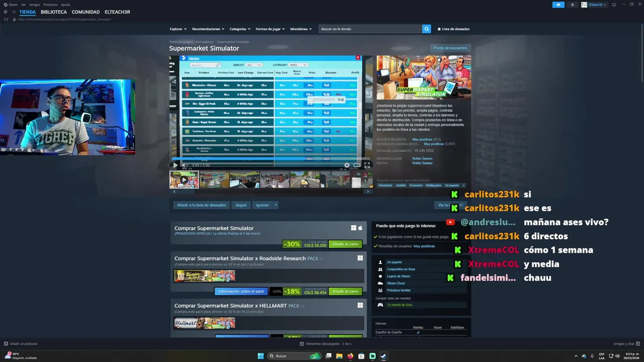Open Steam icon in the taskbar
This screenshot has height=362, width=644.
[x=383, y=356]
